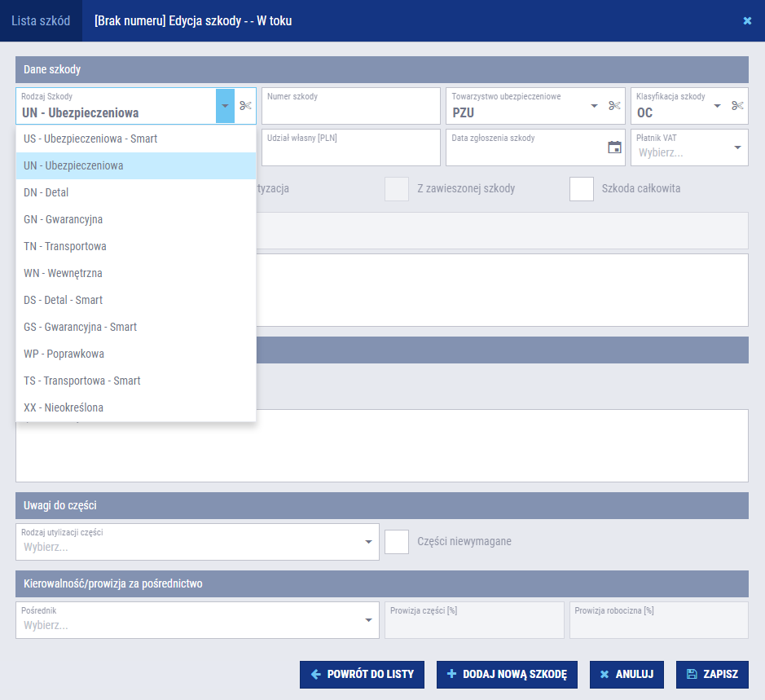765x700 pixels.
Task: Expand the Pośrednik dropdown
Action: (x=368, y=620)
